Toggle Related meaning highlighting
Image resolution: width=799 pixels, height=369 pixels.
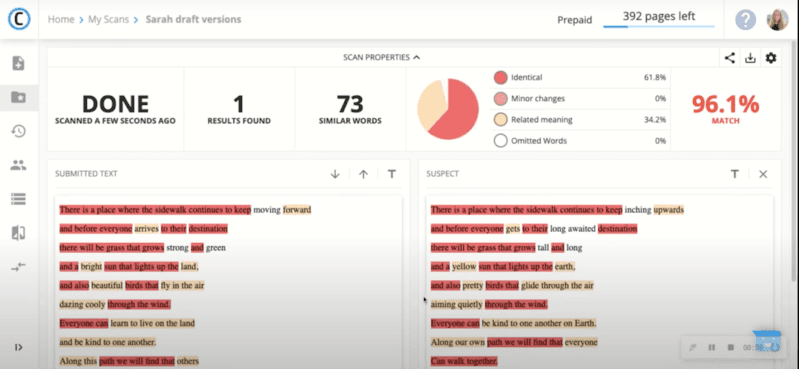coord(500,120)
